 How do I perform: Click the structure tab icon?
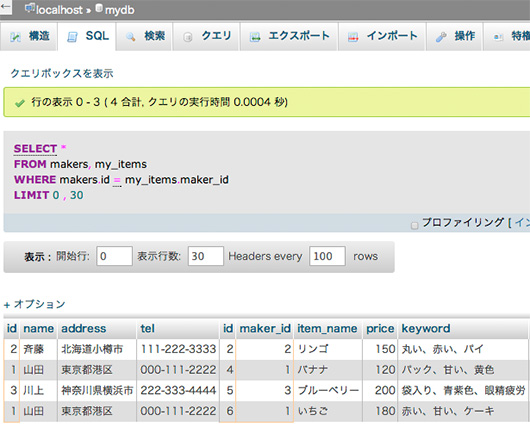tap(15, 37)
